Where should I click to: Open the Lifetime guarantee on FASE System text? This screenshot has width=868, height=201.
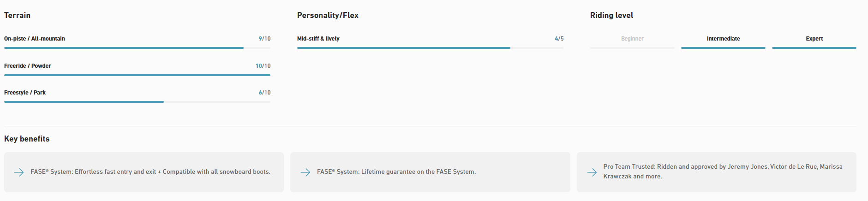tap(396, 172)
